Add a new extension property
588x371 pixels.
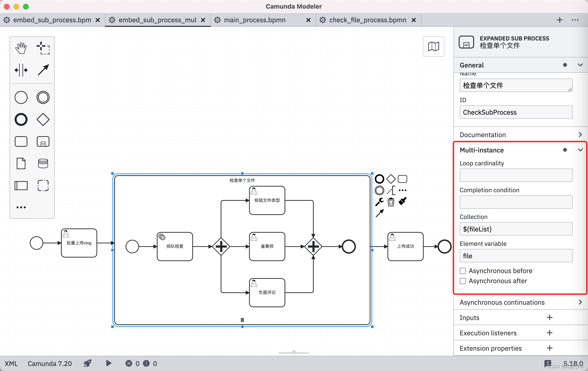tap(549, 348)
